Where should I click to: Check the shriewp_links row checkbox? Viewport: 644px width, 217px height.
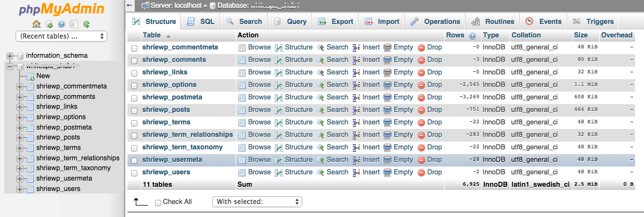tap(134, 73)
